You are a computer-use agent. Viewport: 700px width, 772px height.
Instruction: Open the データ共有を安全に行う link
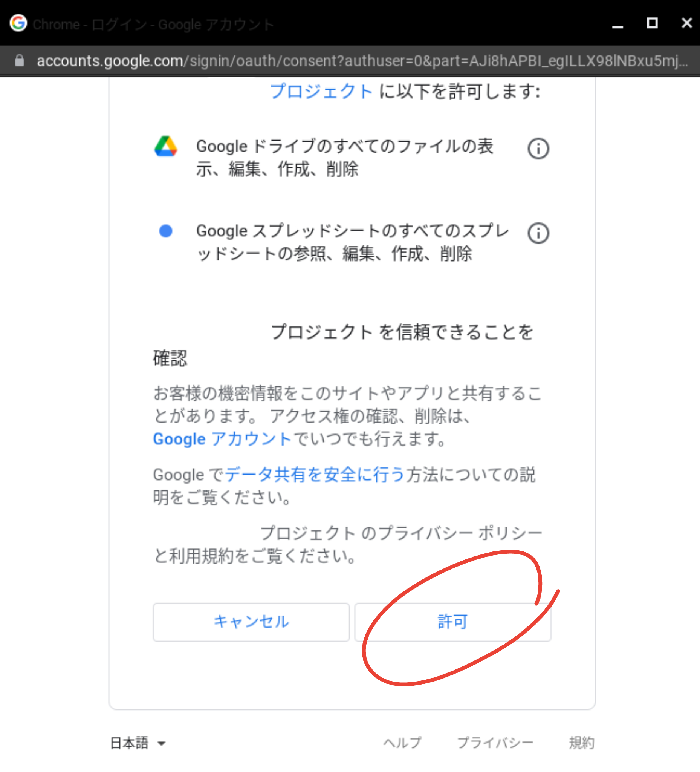pos(315,475)
